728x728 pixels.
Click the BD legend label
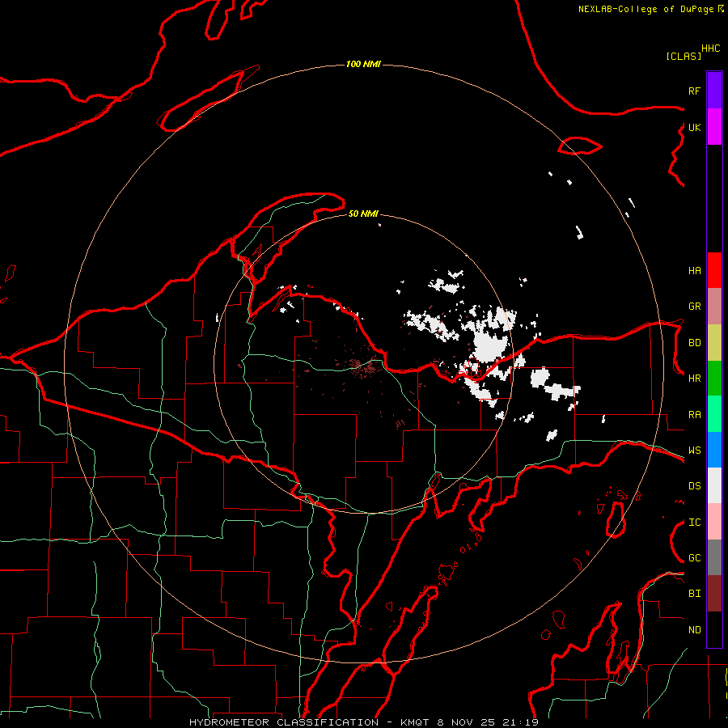pos(694,343)
